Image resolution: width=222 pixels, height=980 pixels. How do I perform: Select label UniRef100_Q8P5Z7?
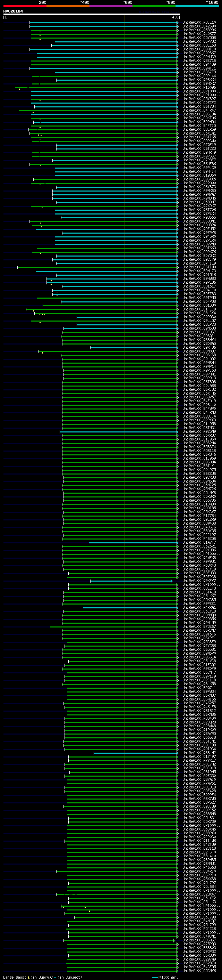coord(199,802)
